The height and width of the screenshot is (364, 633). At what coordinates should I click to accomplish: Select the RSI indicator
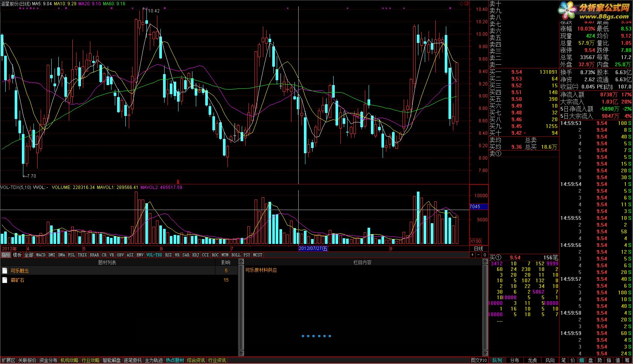coord(169,255)
